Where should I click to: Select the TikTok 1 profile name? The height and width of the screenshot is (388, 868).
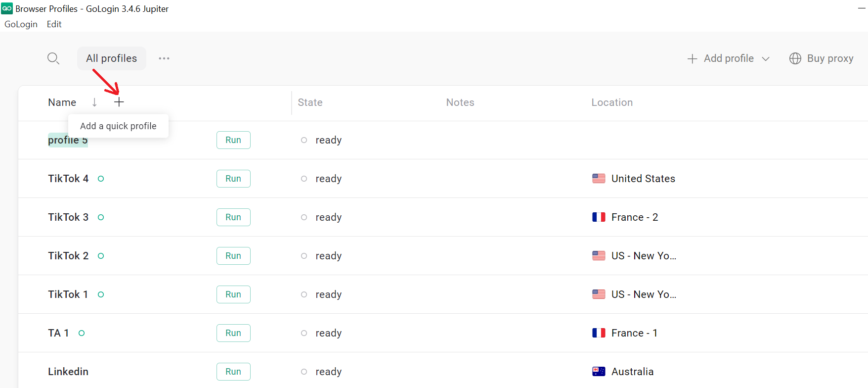68,294
